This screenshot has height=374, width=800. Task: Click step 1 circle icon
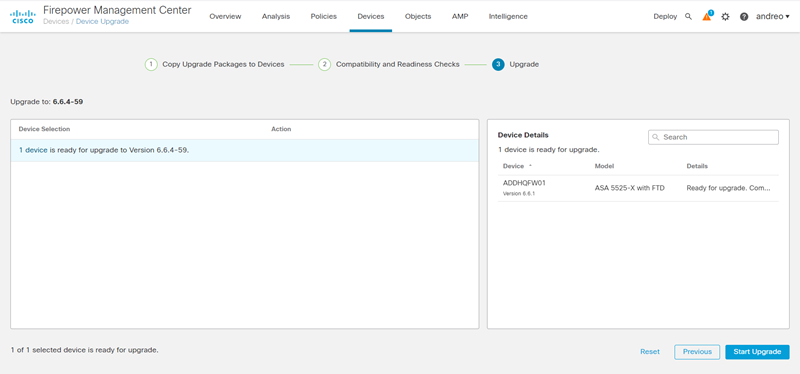[x=151, y=65]
